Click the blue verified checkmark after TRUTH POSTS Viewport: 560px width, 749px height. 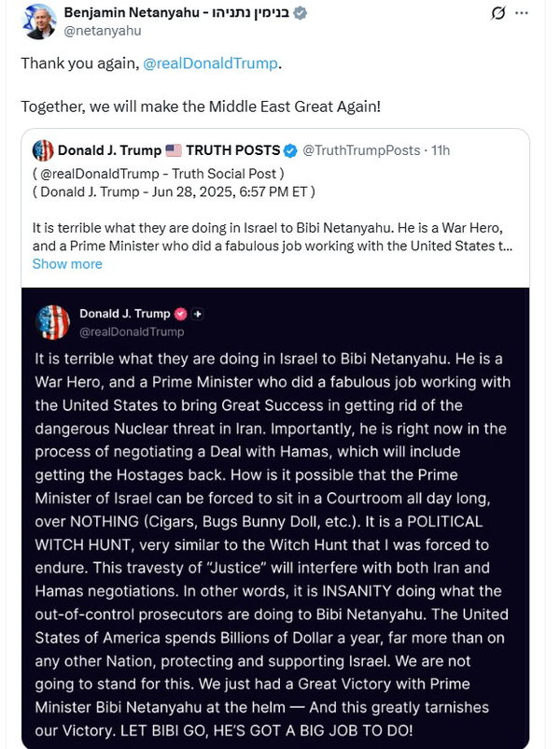(291, 150)
